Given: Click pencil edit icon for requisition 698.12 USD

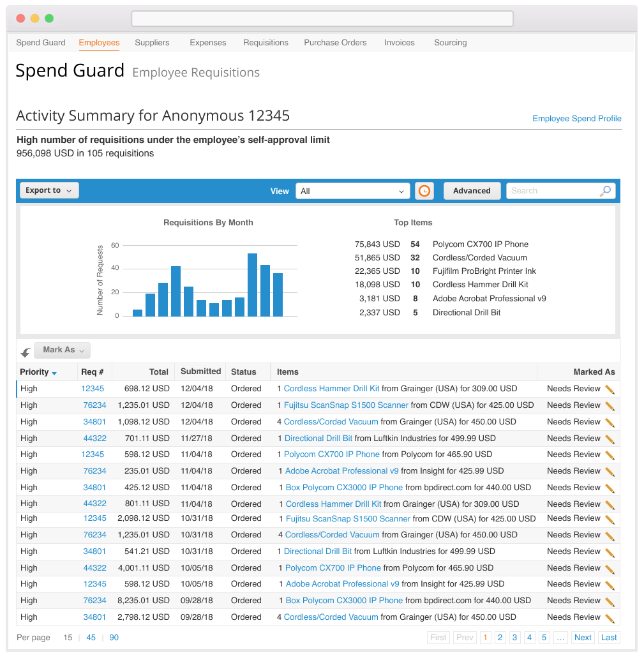Looking at the screenshot, I should click(x=610, y=389).
